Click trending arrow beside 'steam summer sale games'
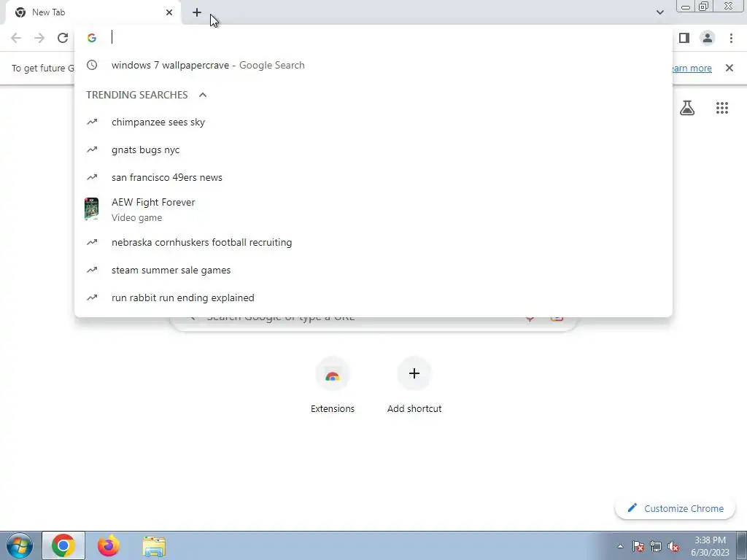 (x=92, y=270)
